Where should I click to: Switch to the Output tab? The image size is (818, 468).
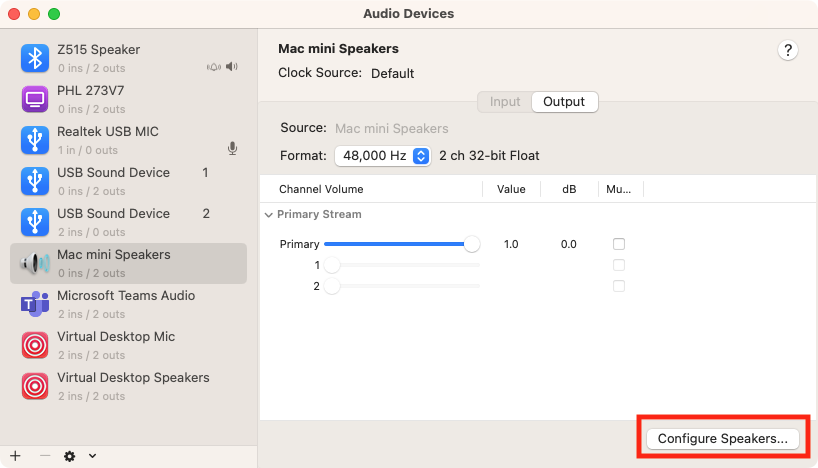coord(564,102)
